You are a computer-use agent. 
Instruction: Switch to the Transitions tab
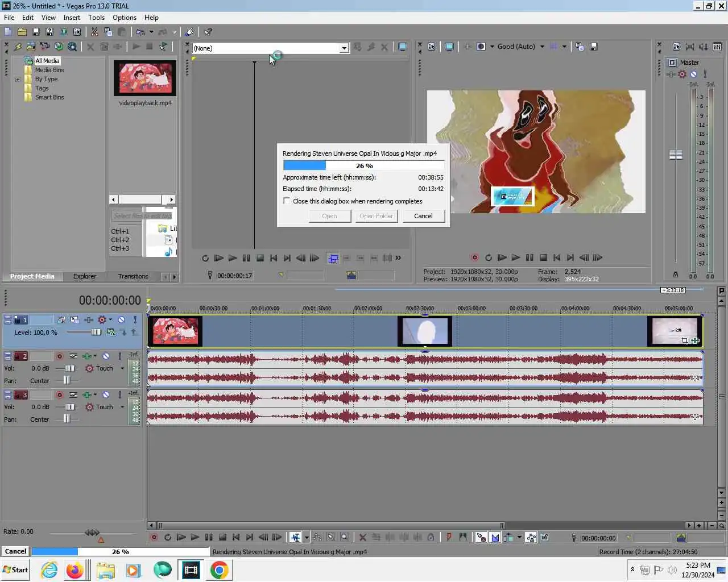(133, 276)
